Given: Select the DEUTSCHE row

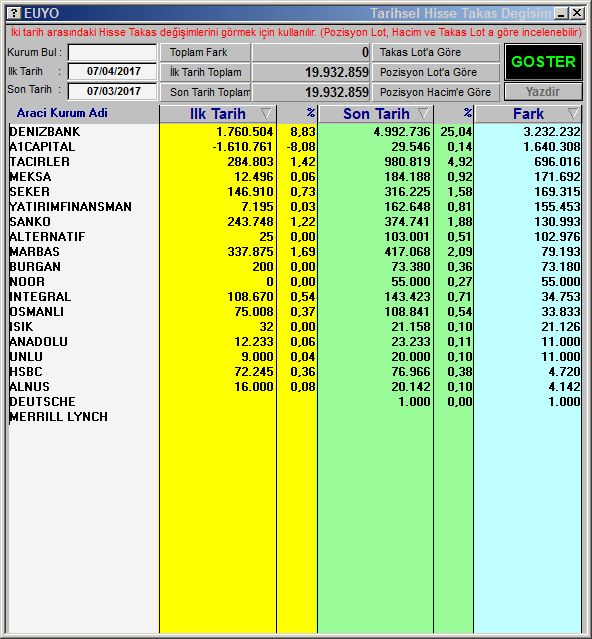Looking at the screenshot, I should (295, 402).
